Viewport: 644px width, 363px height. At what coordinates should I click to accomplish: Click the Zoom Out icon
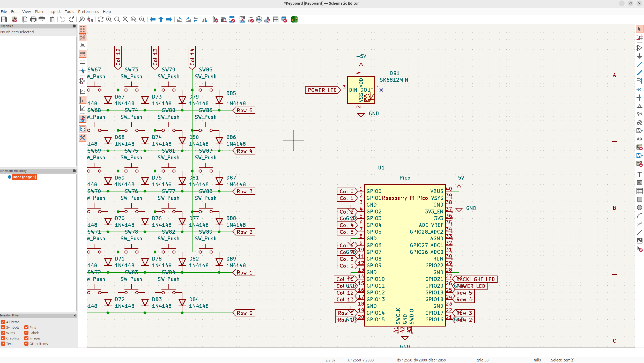[117, 19]
